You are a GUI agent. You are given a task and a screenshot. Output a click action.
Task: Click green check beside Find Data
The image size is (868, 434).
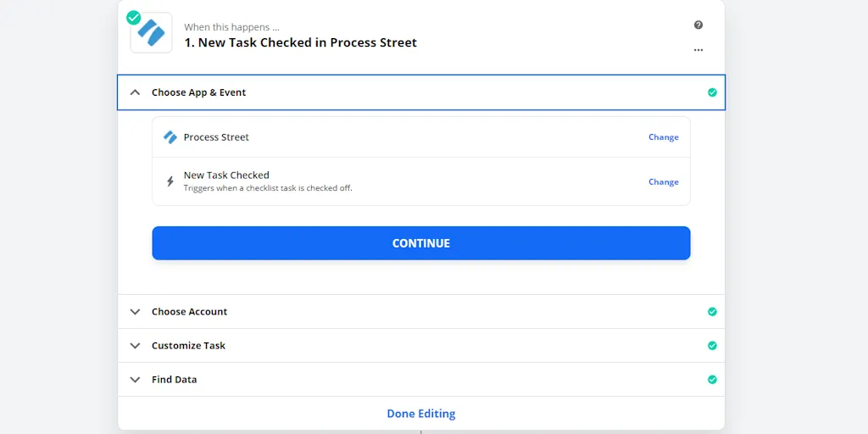[x=712, y=379]
